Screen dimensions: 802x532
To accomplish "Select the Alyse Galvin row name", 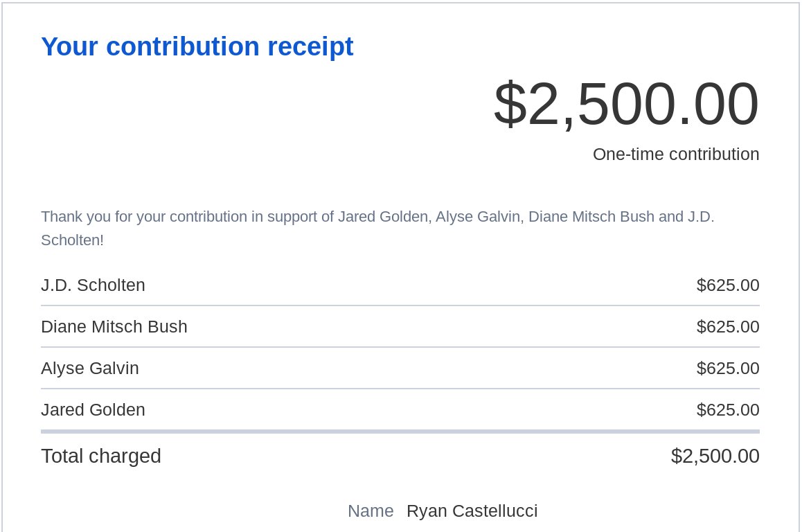I will [x=90, y=369].
